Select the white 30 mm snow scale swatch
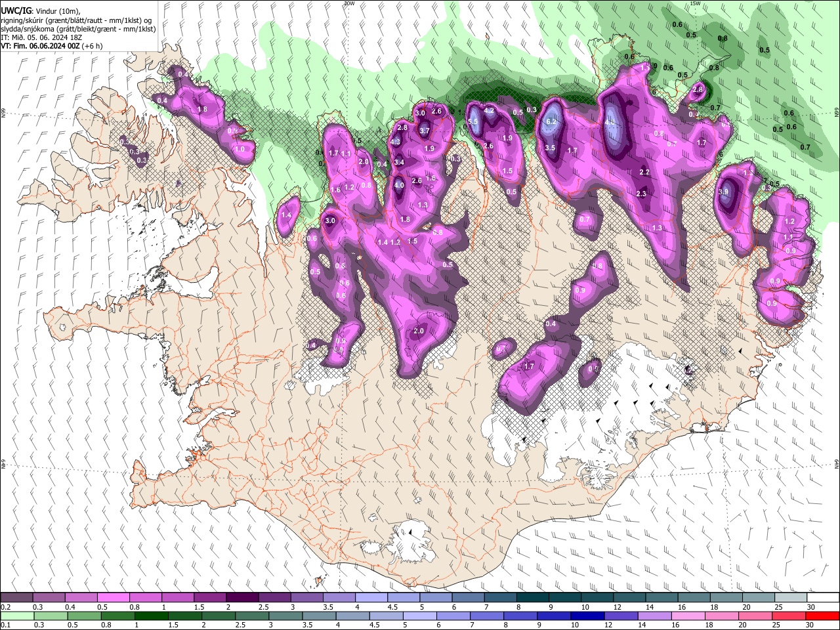This screenshot has width=840, height=630. click(x=823, y=598)
